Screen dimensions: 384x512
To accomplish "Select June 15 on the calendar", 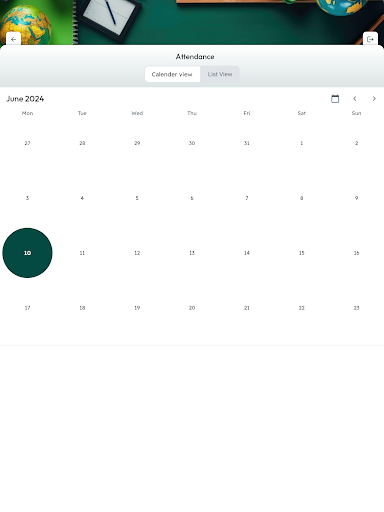I will (x=302, y=253).
